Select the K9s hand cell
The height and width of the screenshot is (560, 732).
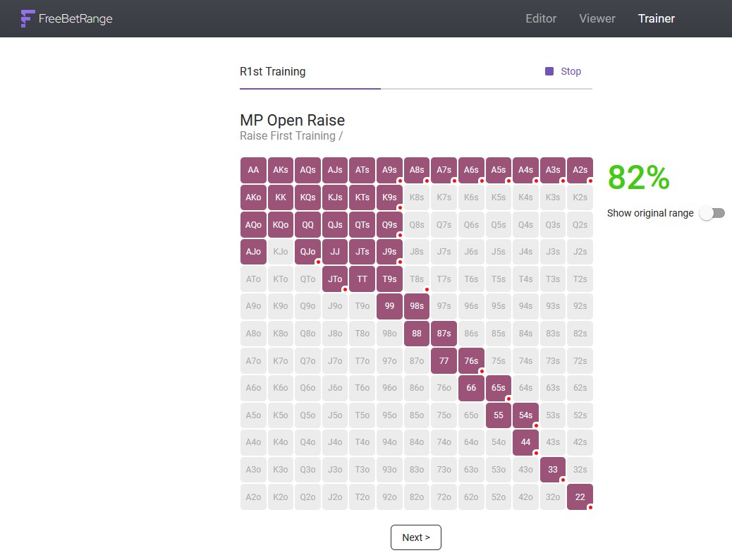tap(389, 197)
